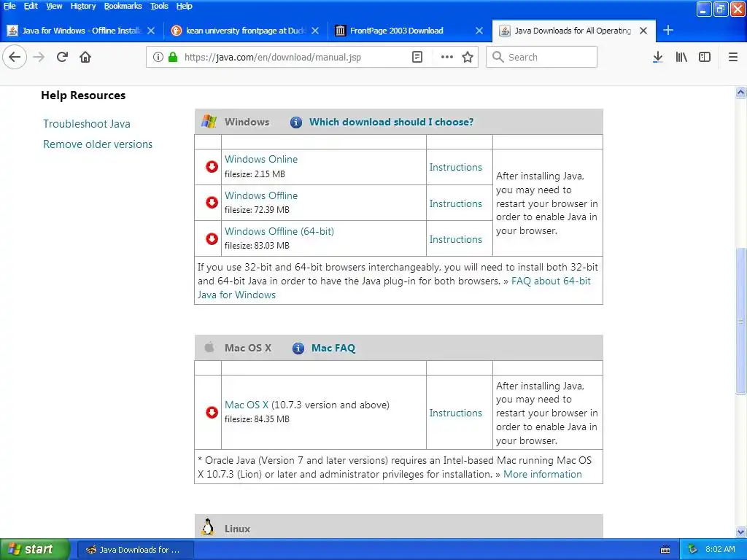Click the Search box in toolbar
The width and height of the screenshot is (747, 560).
[542, 57]
